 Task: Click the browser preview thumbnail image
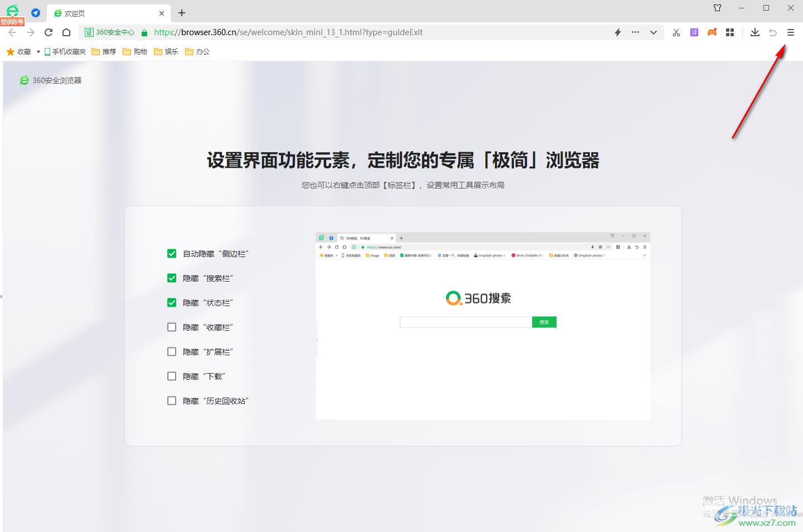click(x=483, y=326)
